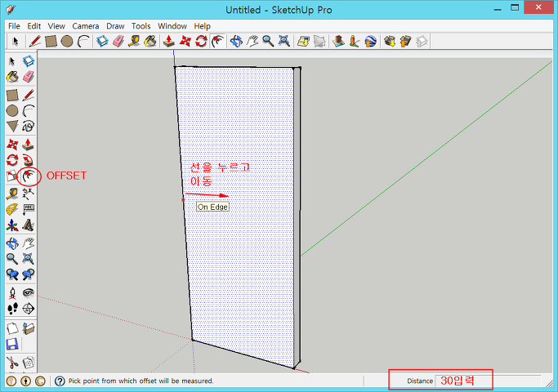Click the Photo Textures toolbar icon
558x392 pixels.
pos(354,42)
